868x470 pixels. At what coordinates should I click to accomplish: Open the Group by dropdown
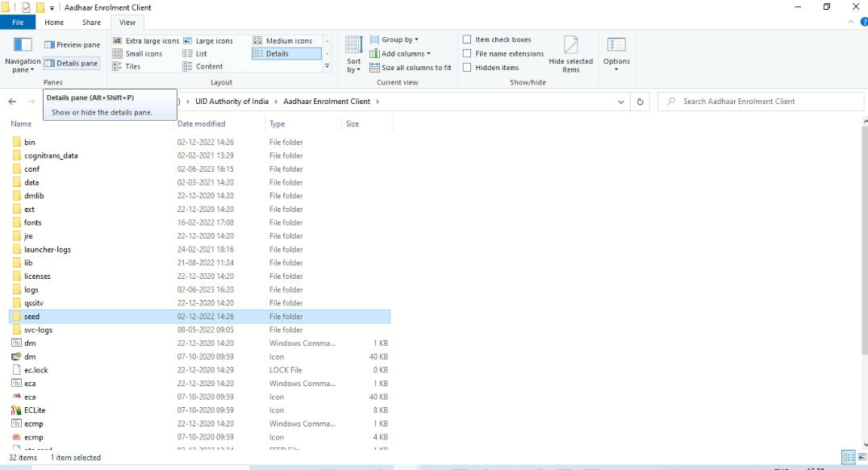click(394, 40)
